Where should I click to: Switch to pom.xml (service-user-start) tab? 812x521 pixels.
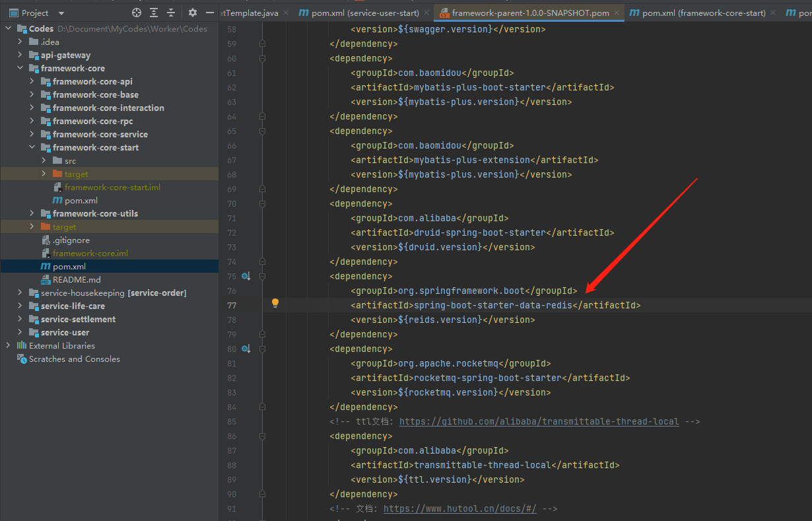coord(364,13)
